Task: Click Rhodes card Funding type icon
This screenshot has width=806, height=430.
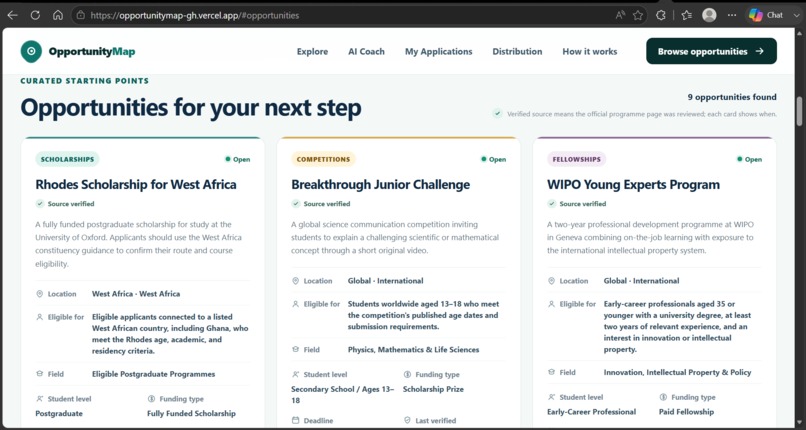Action: click(151, 399)
